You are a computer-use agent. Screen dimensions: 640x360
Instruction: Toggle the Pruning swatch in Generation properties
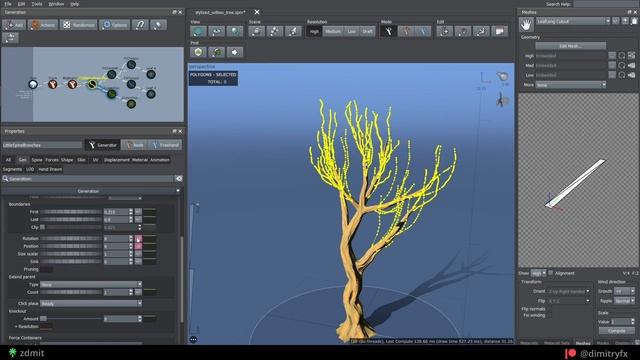(46, 269)
